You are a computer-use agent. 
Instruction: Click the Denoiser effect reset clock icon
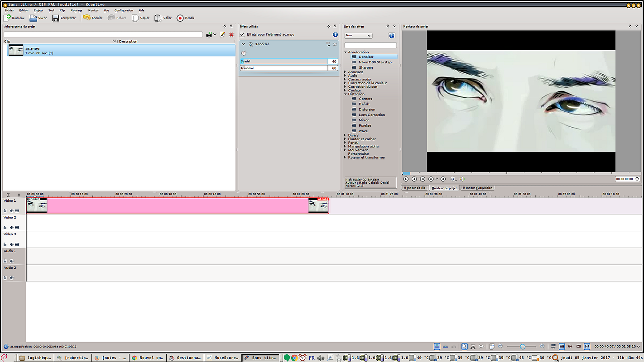244,53
